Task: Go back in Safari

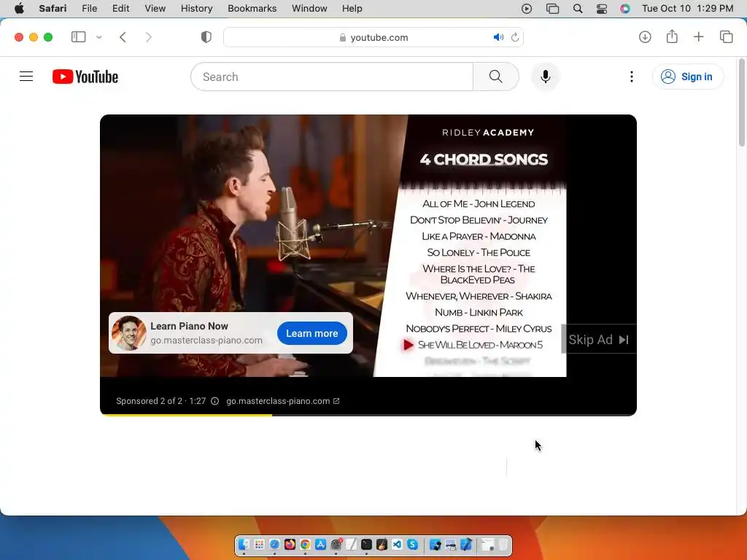Action: 123,37
